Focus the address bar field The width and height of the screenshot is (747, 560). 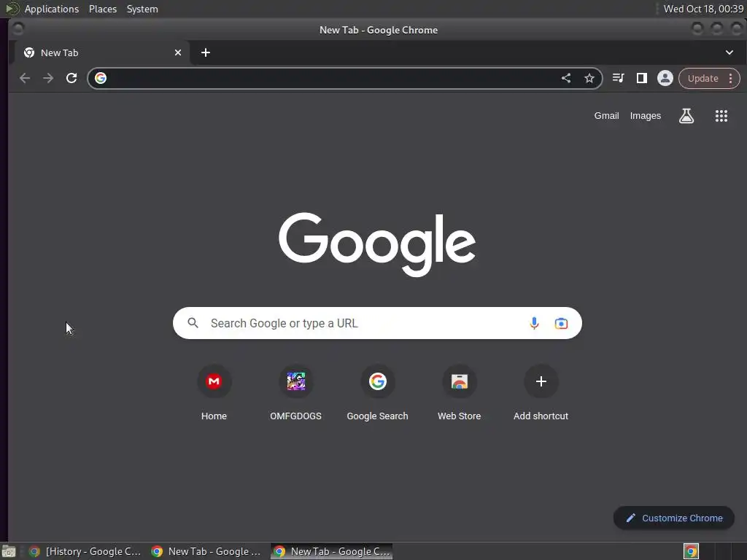(333, 78)
